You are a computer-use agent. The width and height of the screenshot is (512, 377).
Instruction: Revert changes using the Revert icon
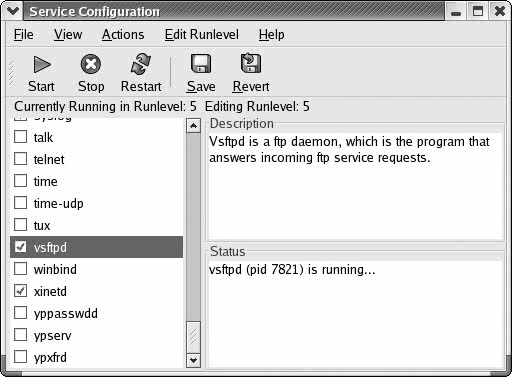(x=251, y=63)
